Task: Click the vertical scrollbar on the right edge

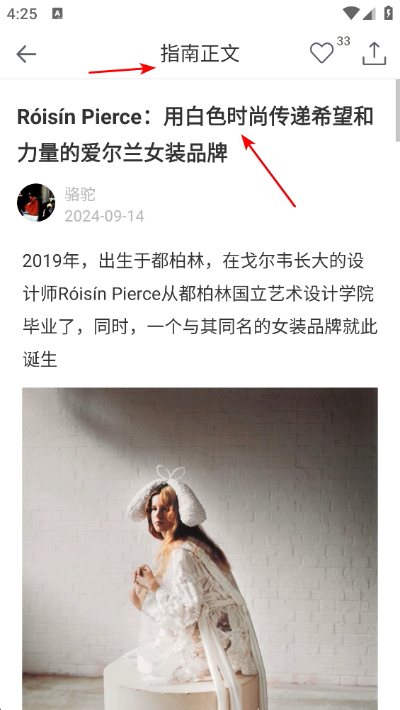Action: 397,111
